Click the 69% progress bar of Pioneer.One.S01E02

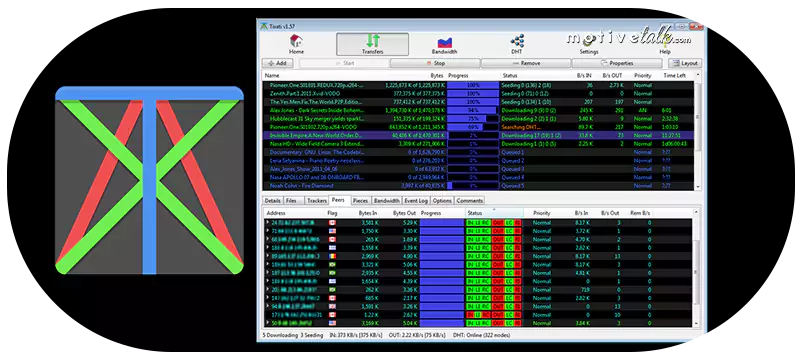click(x=473, y=127)
